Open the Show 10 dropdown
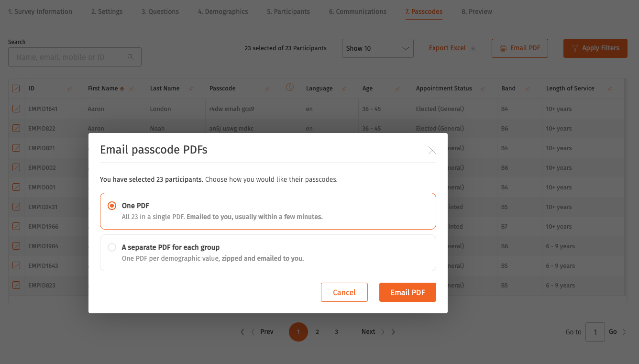The image size is (639, 364). pos(378,48)
